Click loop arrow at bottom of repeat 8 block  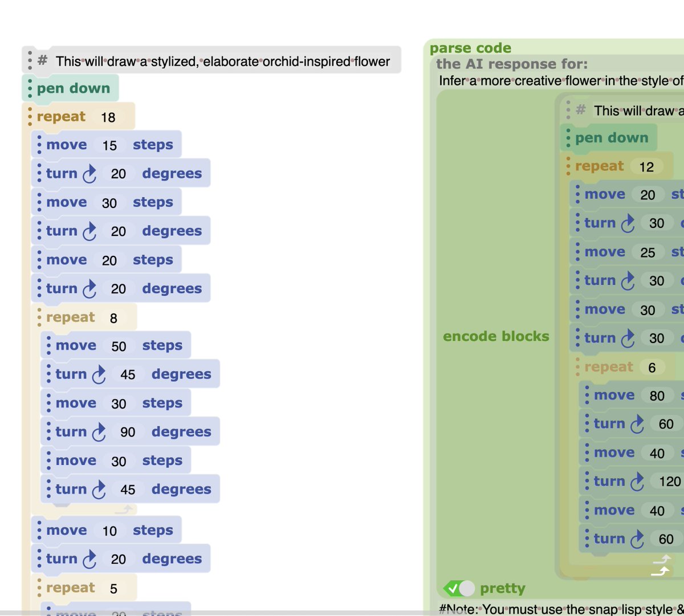124,509
